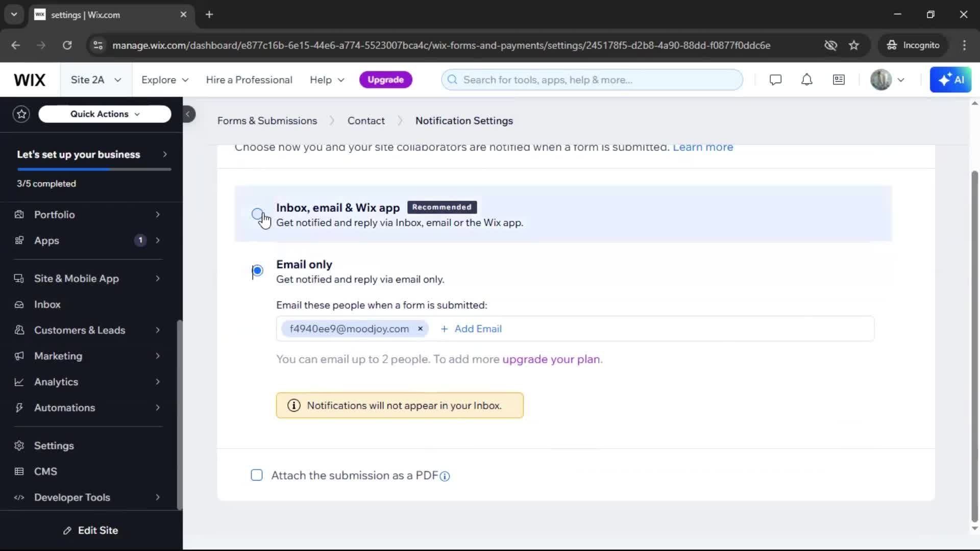Click the Portfolio sidebar icon
The width and height of the screenshot is (980, 551).
point(19,215)
